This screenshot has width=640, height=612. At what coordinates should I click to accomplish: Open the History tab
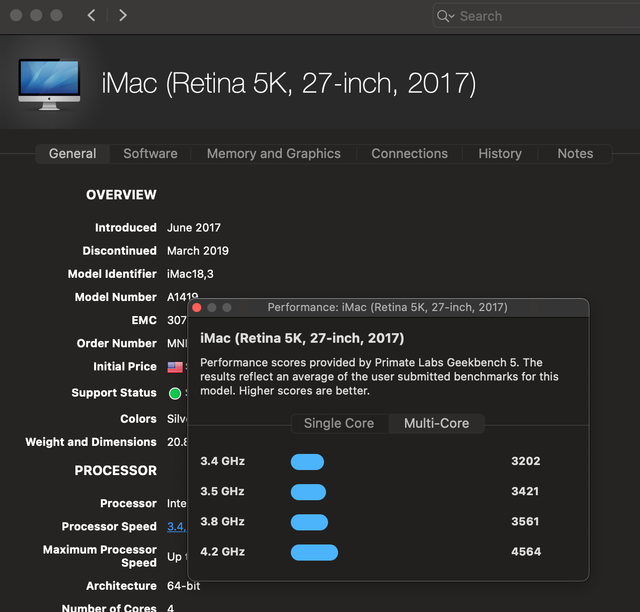500,154
